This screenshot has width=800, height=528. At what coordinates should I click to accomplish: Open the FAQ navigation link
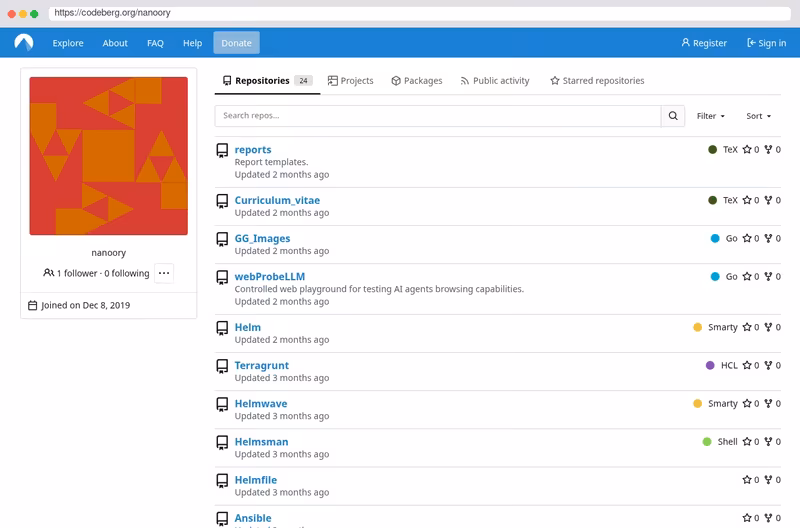click(155, 43)
